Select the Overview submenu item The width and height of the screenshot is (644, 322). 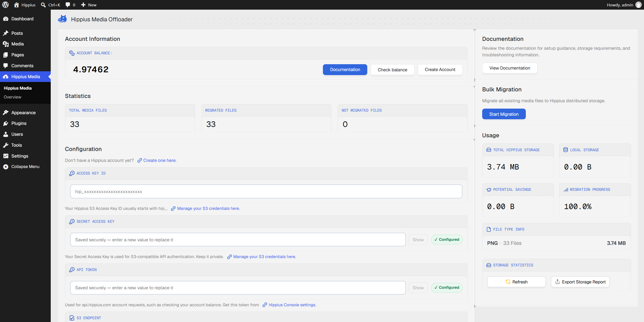[x=12, y=97]
